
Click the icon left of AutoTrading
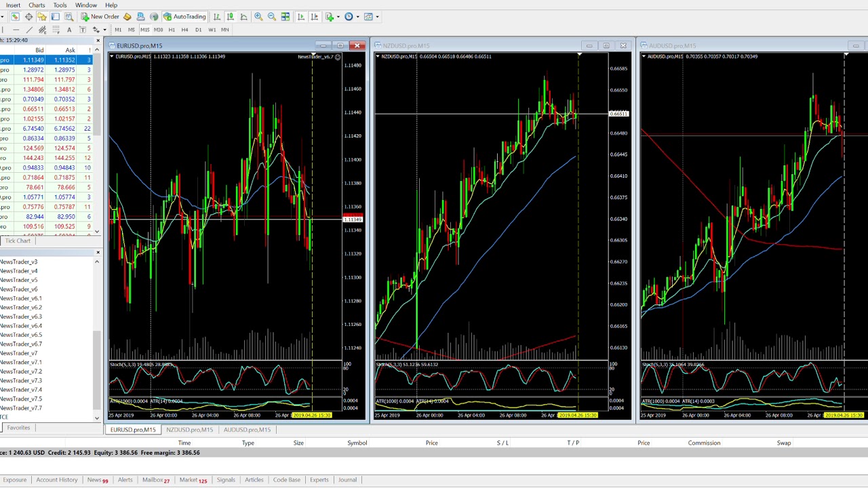(x=154, y=16)
